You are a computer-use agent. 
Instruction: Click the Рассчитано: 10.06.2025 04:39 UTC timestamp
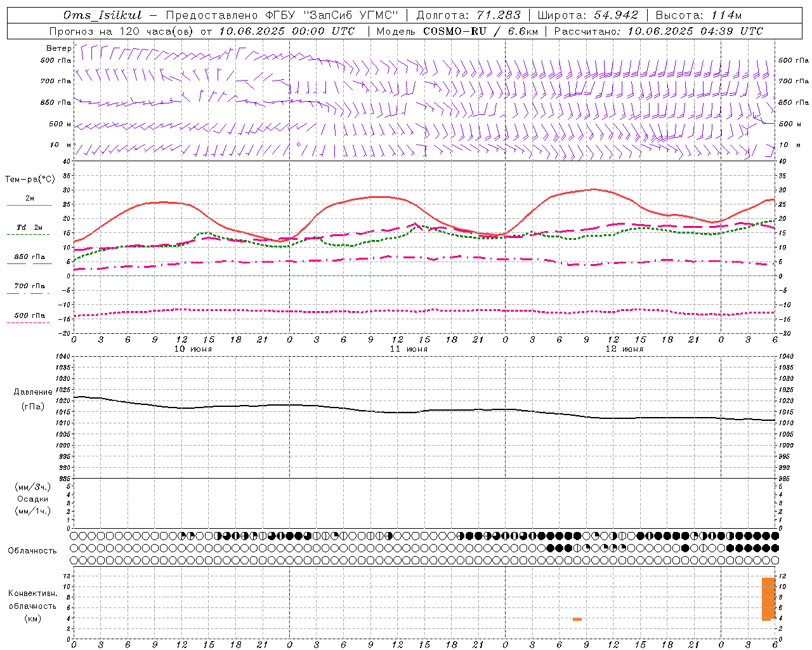(658, 31)
